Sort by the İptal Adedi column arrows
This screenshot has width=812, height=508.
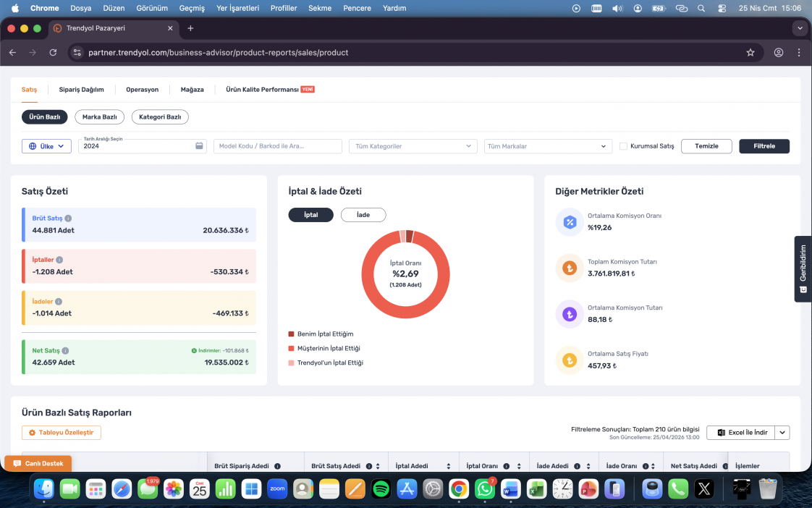(x=449, y=466)
